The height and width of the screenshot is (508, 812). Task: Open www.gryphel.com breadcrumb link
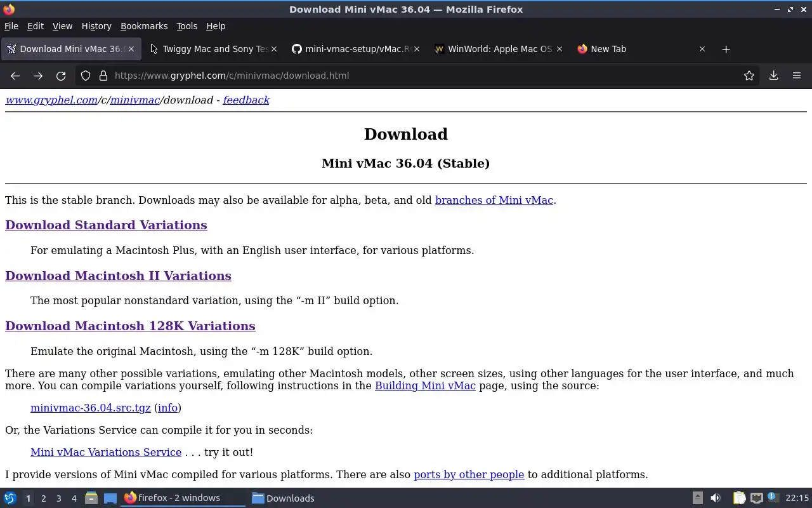coord(51,100)
